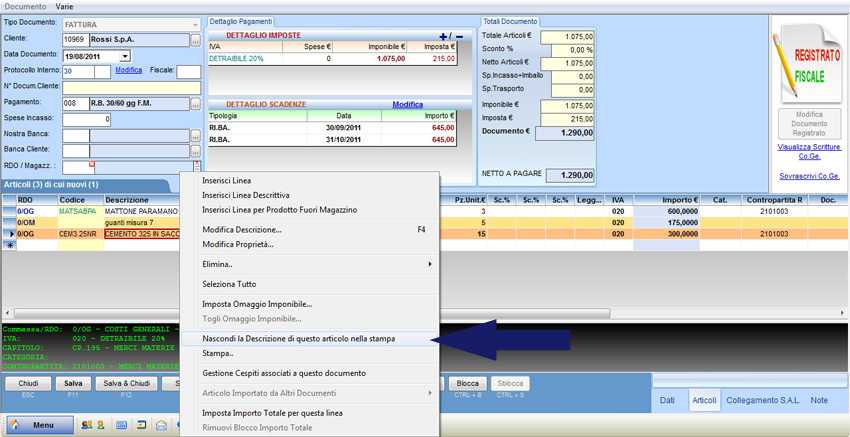Open the Data Documento date picker arrow
The height and width of the screenshot is (437, 850).
[124, 56]
